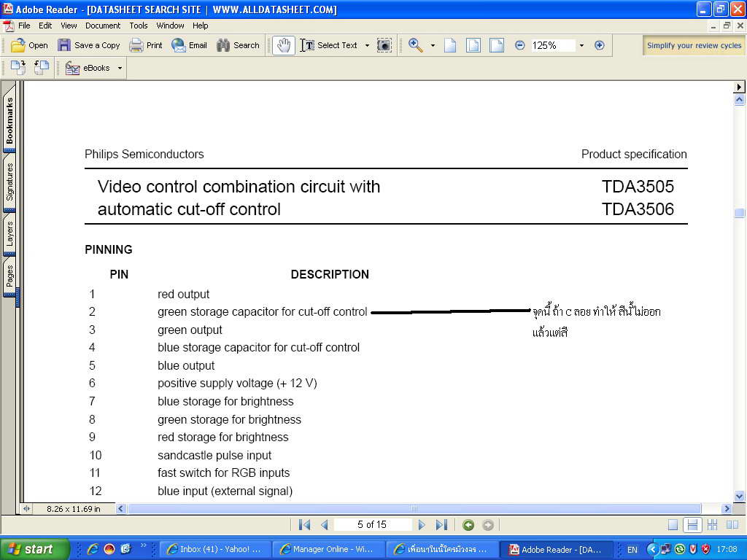Activate the Select Text tool
Viewport: 747px width, 560px height.
pos(330,45)
